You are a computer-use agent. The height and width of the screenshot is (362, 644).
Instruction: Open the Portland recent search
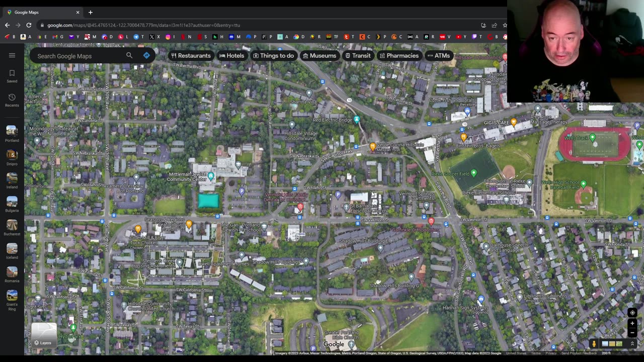tap(12, 134)
